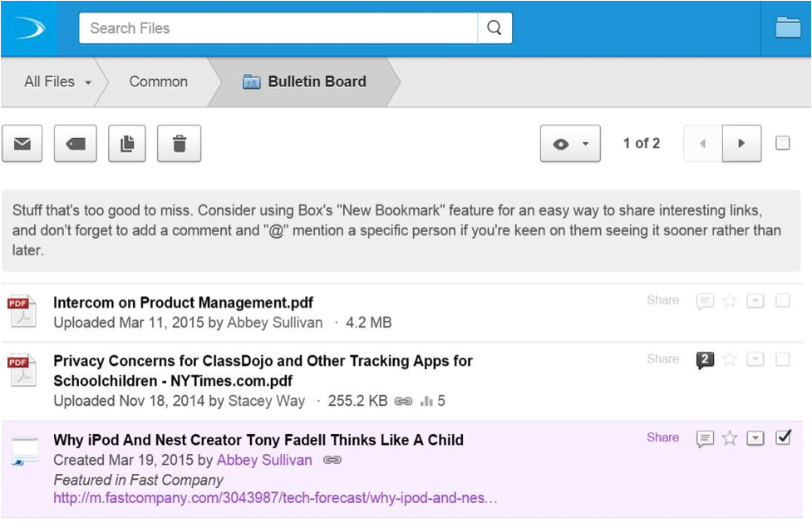812x523 pixels.
Task: Expand the All Files breadcrumb dropdown
Action: pos(88,82)
